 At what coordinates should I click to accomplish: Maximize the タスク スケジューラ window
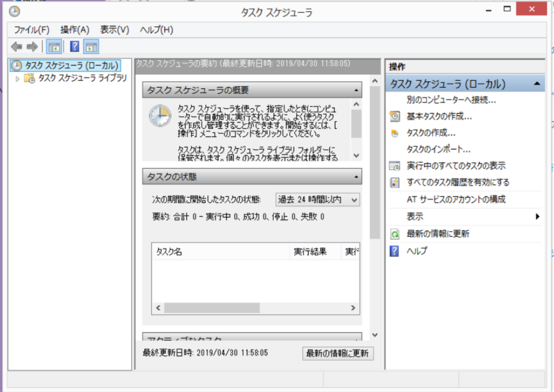tap(507, 9)
